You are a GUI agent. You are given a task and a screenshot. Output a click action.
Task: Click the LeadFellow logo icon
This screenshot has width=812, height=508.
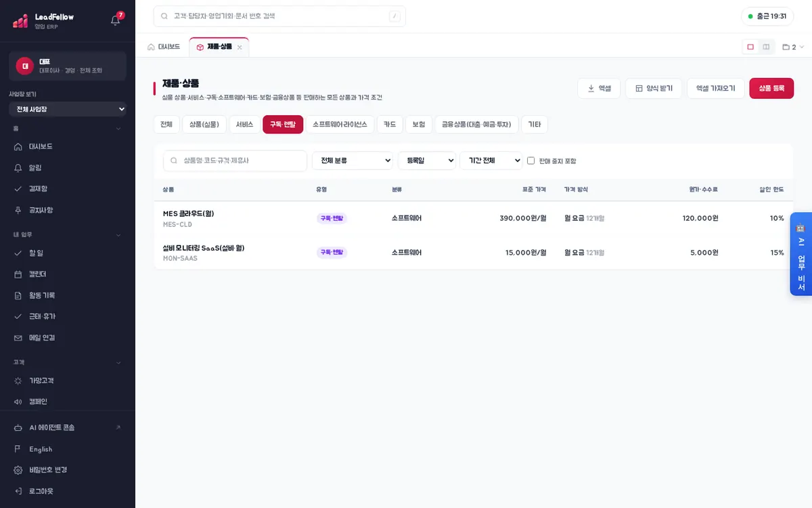tap(20, 21)
